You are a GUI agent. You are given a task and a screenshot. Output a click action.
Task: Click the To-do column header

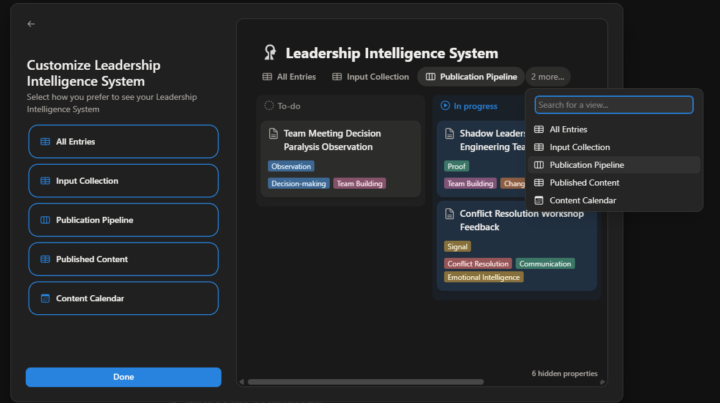[282, 106]
